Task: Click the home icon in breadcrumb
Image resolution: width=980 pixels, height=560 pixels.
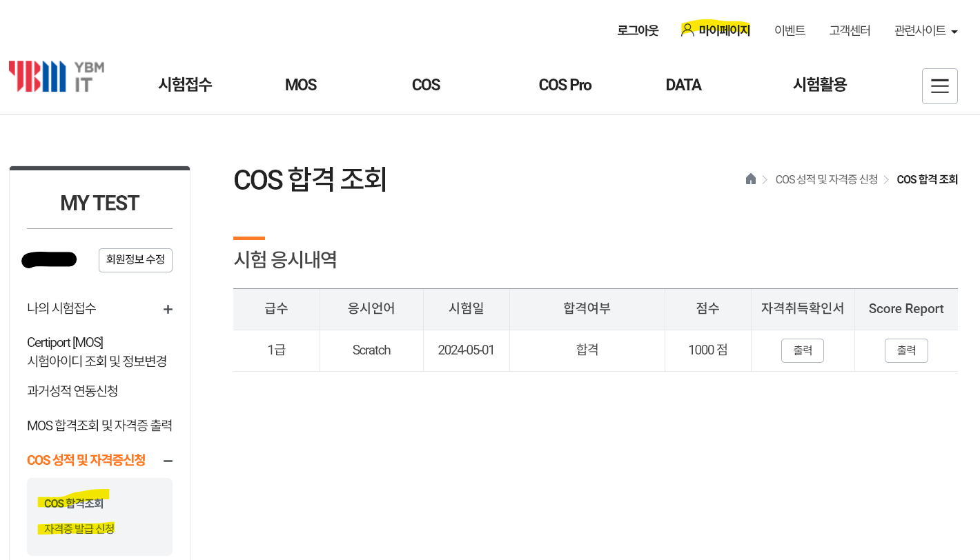Action: click(751, 179)
